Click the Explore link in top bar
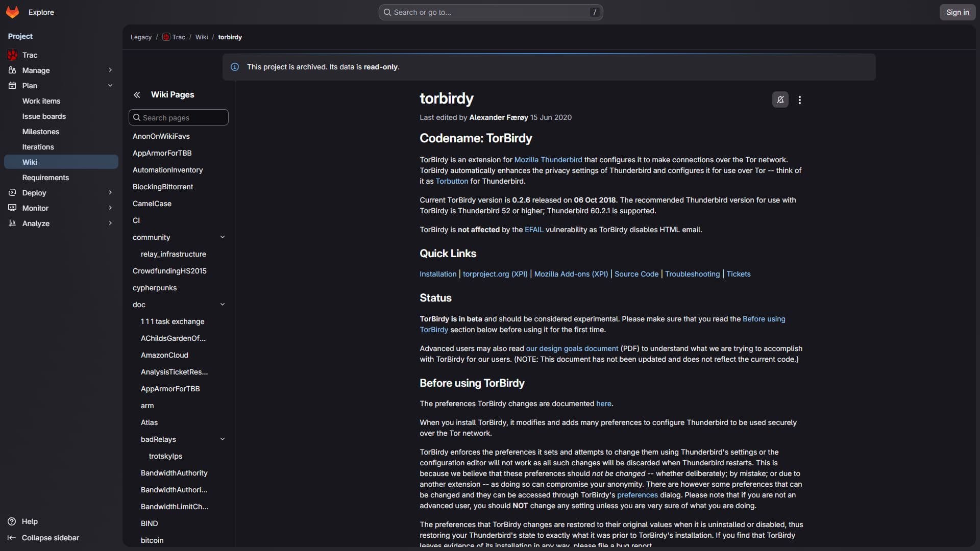The width and height of the screenshot is (980, 551). [x=41, y=12]
